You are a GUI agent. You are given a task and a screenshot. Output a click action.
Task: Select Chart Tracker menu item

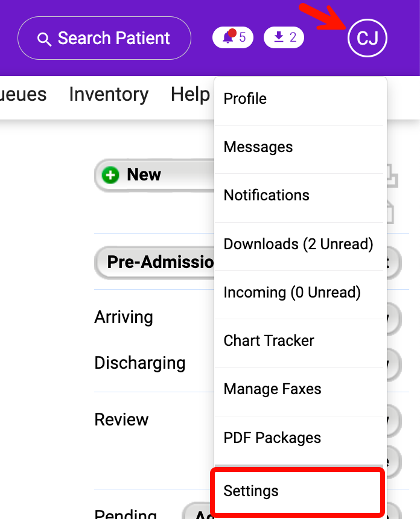pyautogui.click(x=269, y=341)
